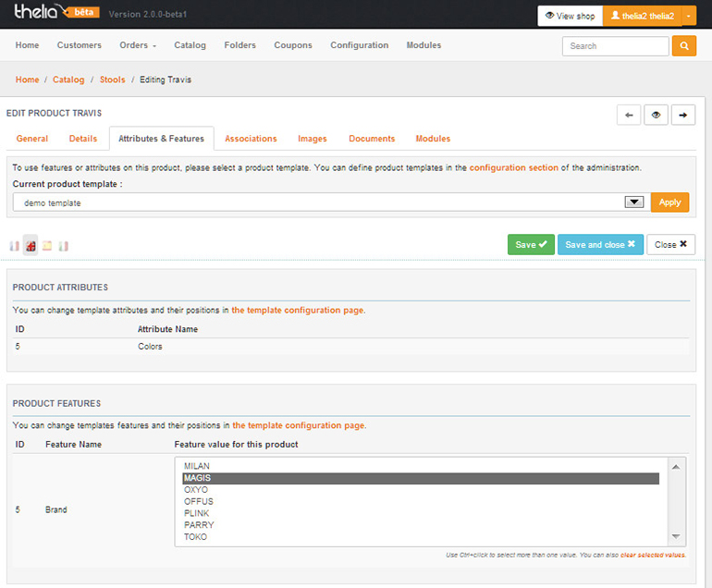The image size is (712, 588).
Task: Expand the Orders menu dropdown
Action: coord(138,45)
